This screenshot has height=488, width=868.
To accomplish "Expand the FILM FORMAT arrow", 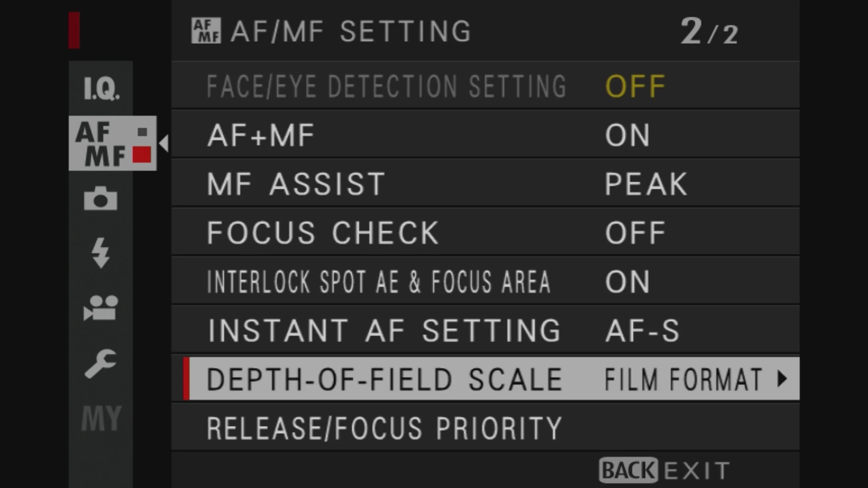I will click(x=783, y=379).
